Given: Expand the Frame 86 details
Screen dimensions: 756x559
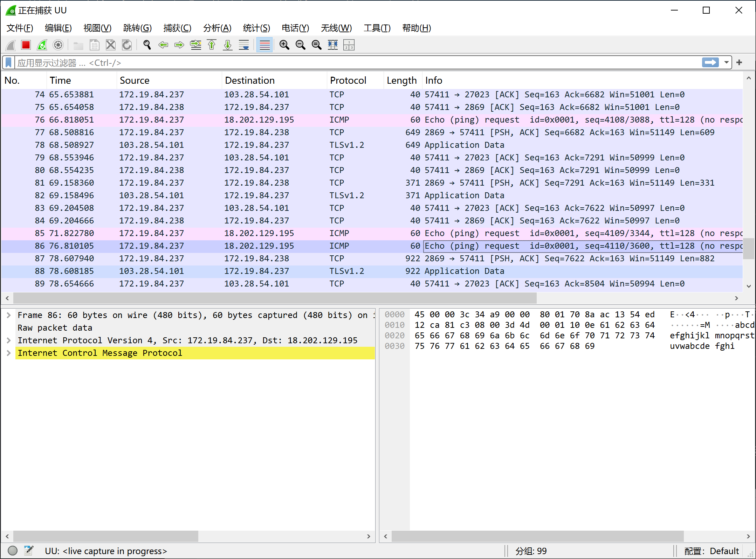Looking at the screenshot, I should tap(9, 315).
